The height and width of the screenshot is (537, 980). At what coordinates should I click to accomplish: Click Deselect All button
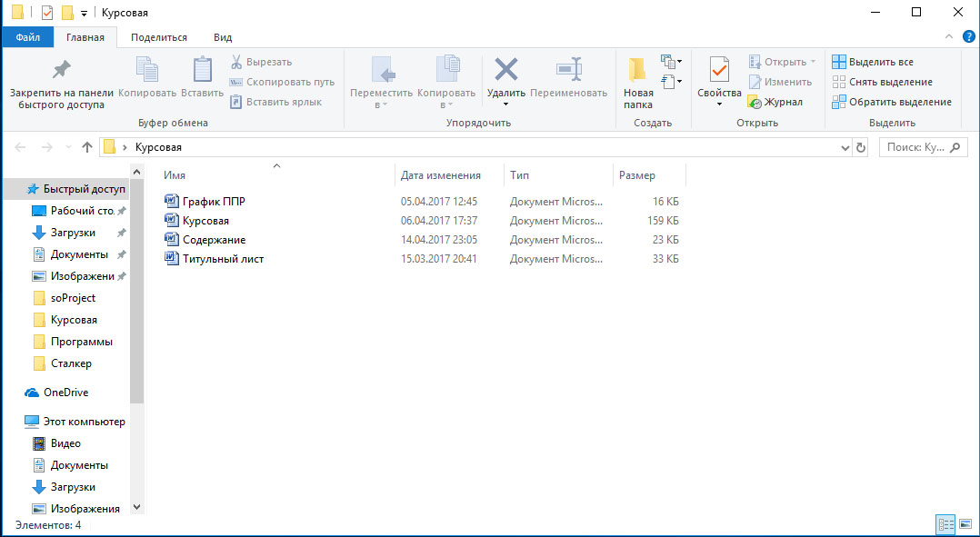click(881, 82)
